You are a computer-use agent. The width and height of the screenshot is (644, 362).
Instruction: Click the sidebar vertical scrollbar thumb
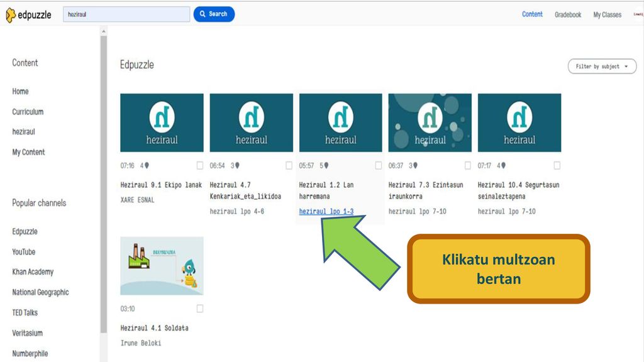pyautogui.click(x=104, y=184)
